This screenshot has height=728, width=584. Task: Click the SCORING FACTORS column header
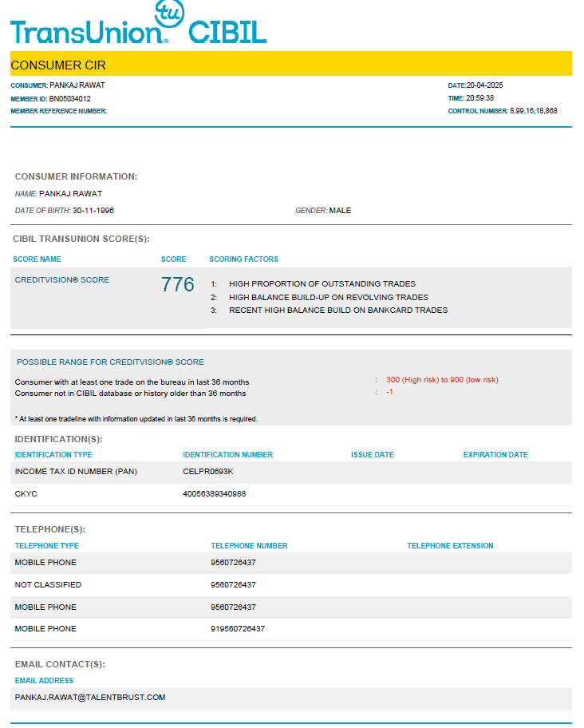[x=243, y=259]
